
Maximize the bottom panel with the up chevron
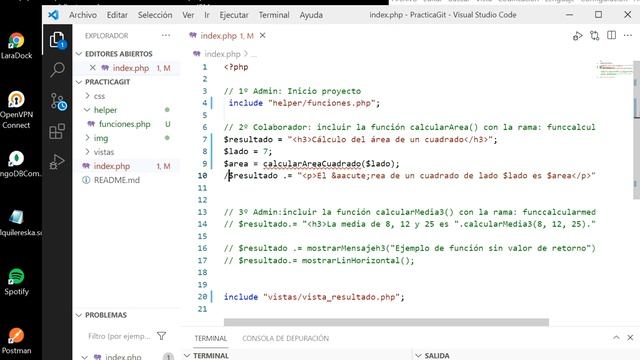[x=616, y=338]
